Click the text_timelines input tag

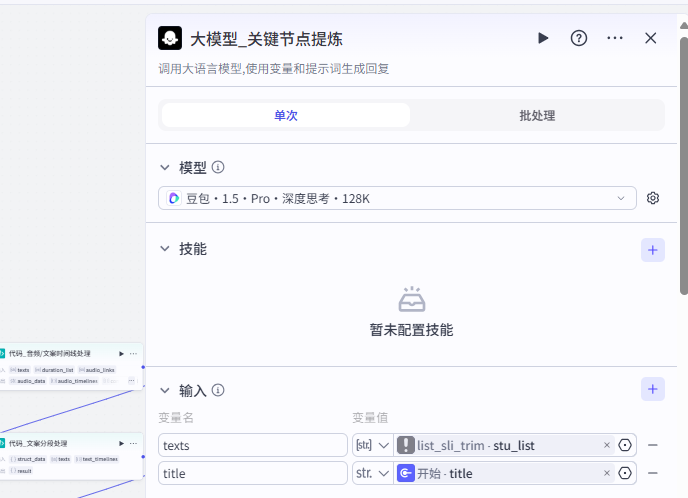coord(97,459)
